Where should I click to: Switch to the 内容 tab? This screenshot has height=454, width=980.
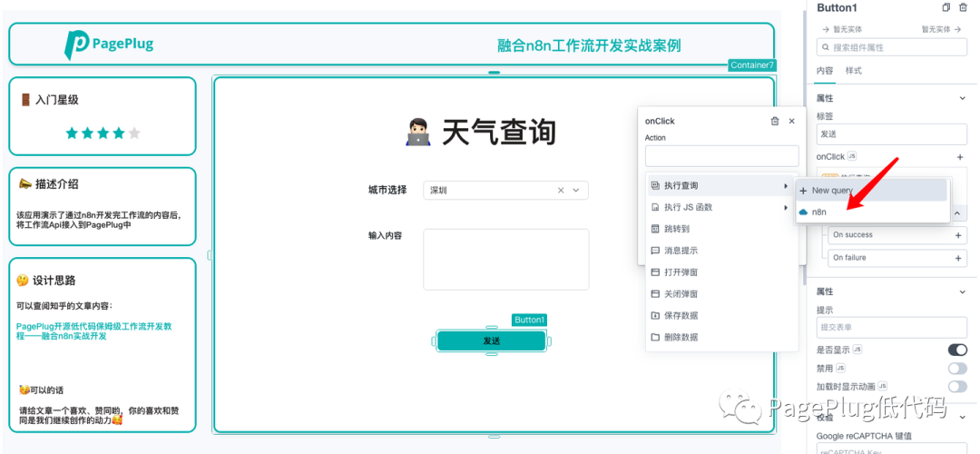coord(824,71)
